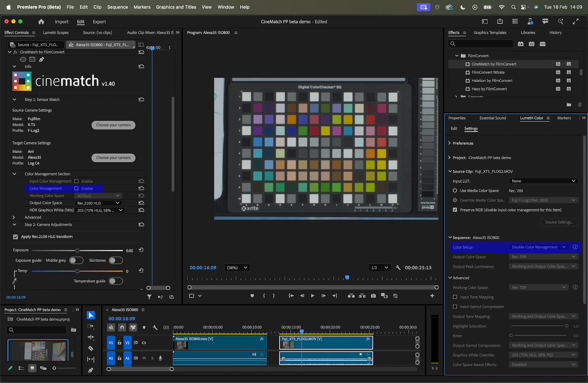Toggle the Skintones exposure guide switch
This screenshot has height=383, width=588.
pos(115,260)
